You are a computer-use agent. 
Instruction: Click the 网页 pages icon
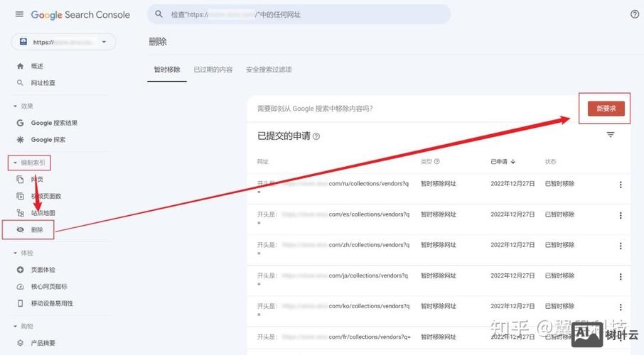[x=20, y=180]
